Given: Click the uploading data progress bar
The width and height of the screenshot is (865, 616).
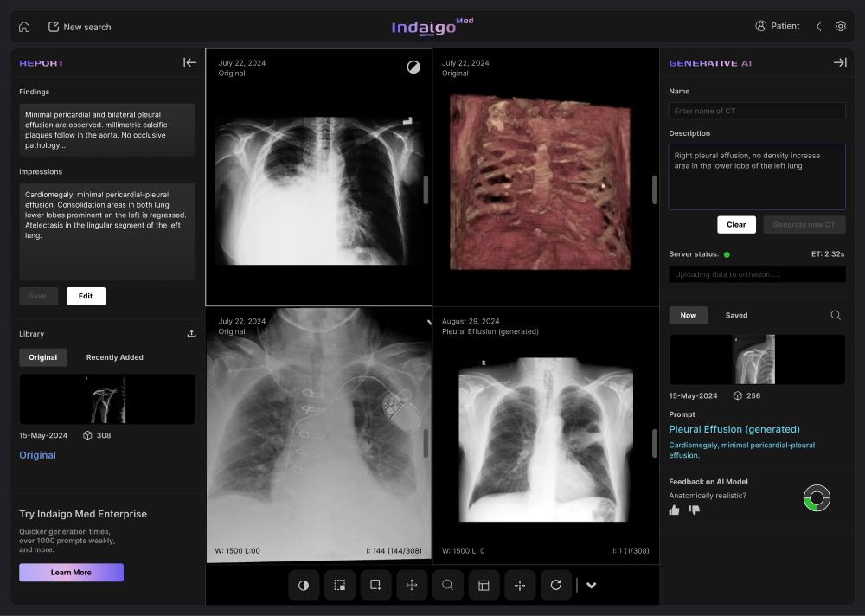Looking at the screenshot, I should (x=757, y=274).
